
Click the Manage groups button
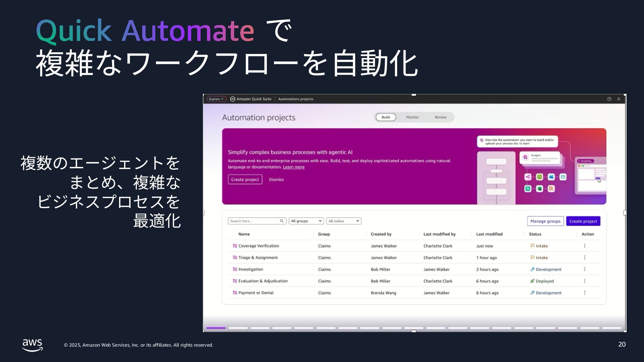pos(545,221)
